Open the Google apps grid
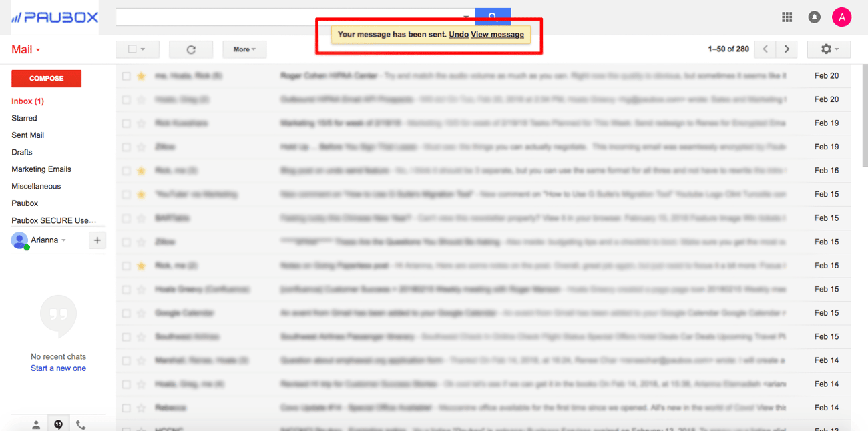868x431 pixels. click(787, 17)
